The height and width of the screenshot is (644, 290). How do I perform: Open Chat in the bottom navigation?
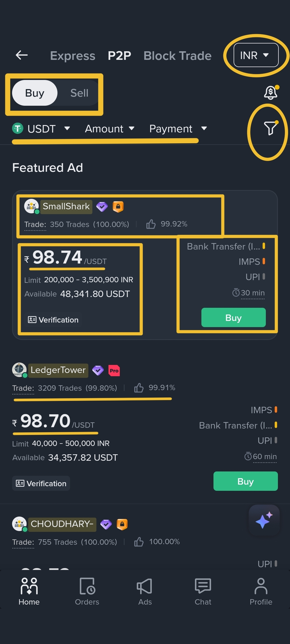pyautogui.click(x=203, y=591)
